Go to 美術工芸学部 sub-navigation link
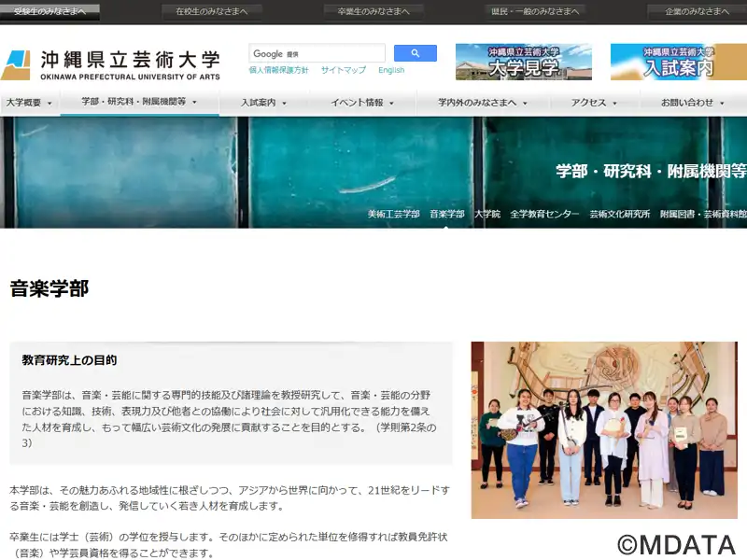 pos(393,215)
